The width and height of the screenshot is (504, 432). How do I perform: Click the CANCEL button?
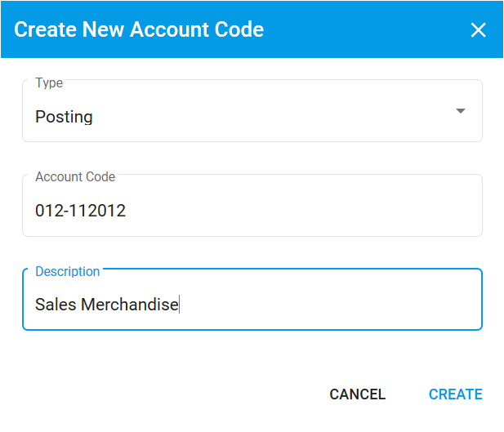(x=358, y=394)
